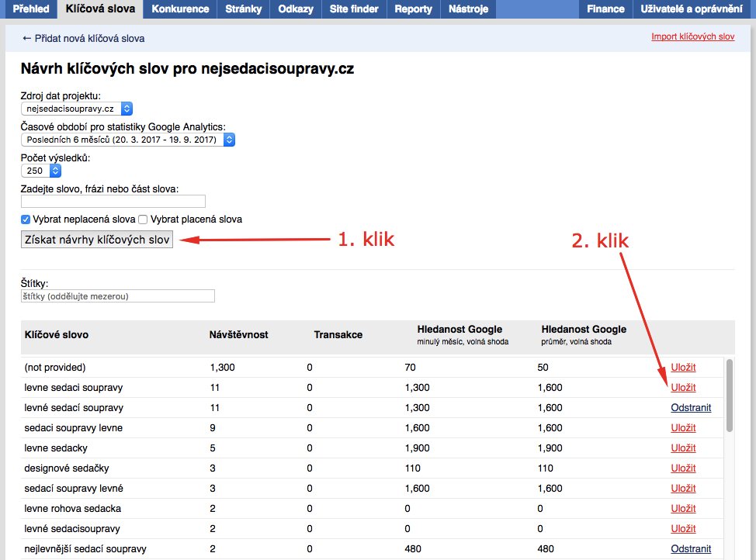Open the Počet výsledků dropdown
756x560 pixels.
40,171
